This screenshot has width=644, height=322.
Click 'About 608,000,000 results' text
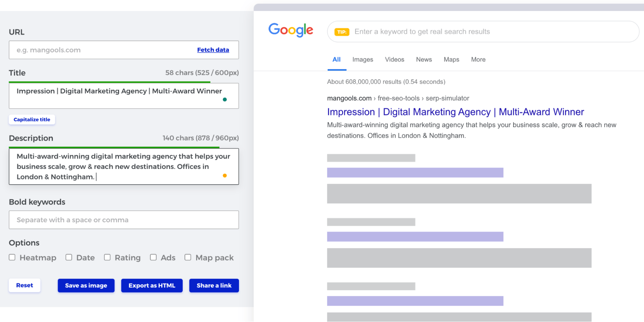pyautogui.click(x=386, y=82)
